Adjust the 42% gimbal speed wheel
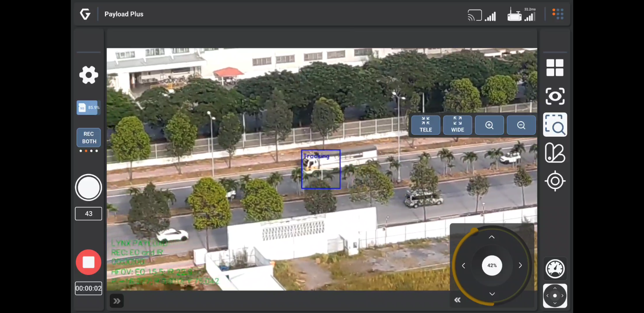The width and height of the screenshot is (644, 313). 492,265
